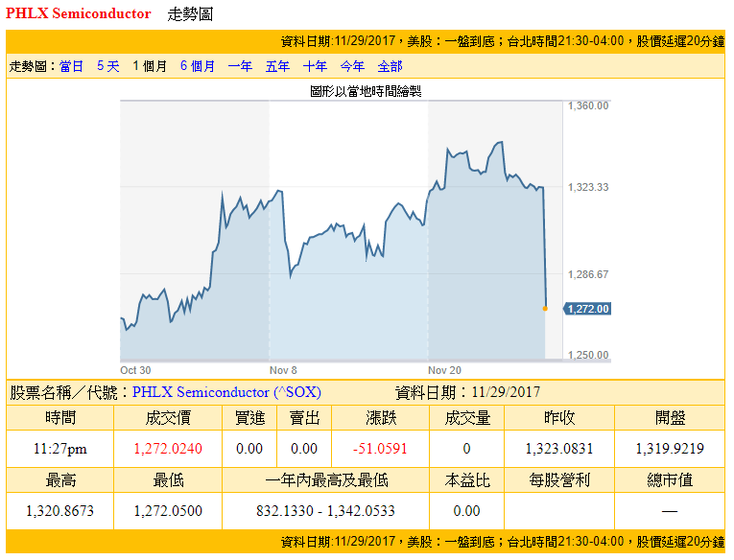Screen dimensions: 734x560
Task: Click the orange last-price dot on chart
Action: 545,309
